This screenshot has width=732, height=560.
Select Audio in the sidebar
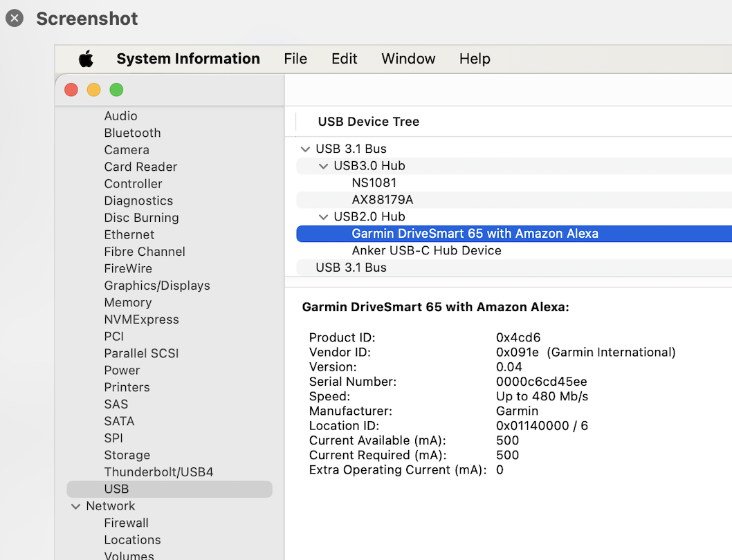click(121, 115)
